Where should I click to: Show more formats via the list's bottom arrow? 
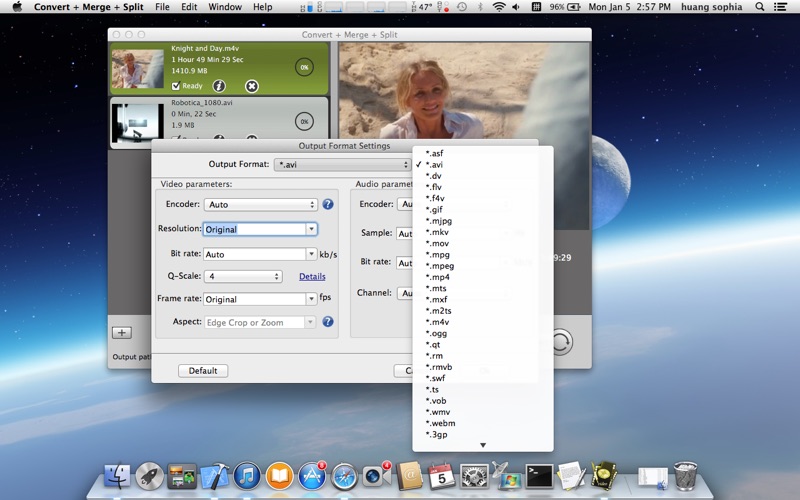[483, 445]
